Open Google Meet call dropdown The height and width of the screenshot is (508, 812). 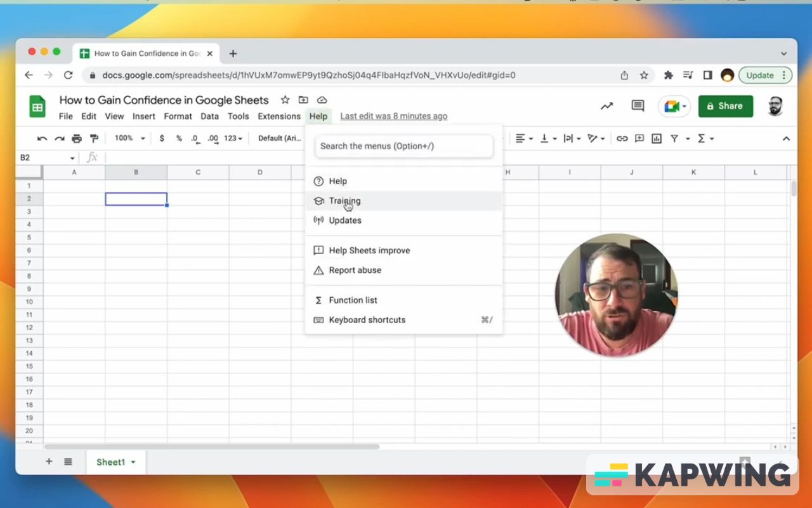pyautogui.click(x=684, y=107)
